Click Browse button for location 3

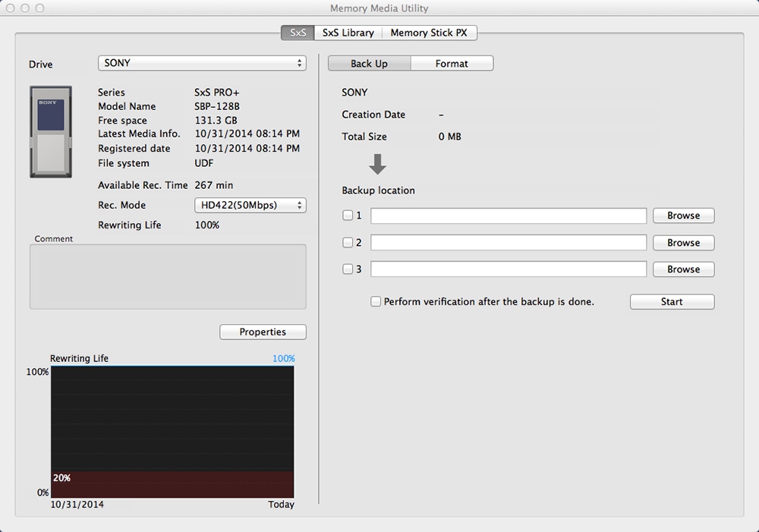coord(683,269)
